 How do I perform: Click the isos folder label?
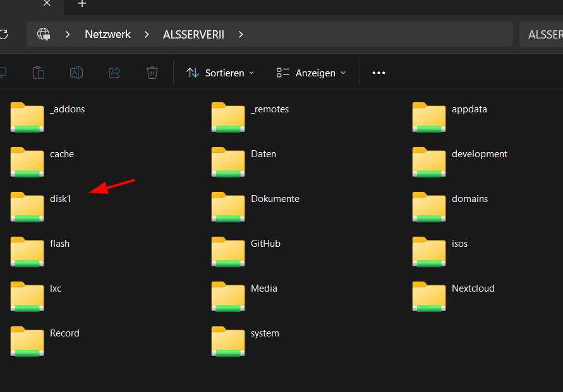459,244
